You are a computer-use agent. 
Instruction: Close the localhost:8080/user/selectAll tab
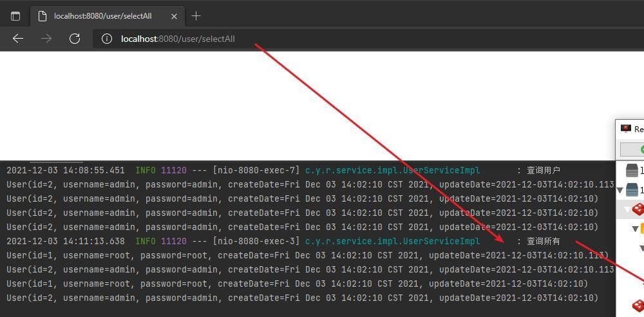(x=175, y=16)
